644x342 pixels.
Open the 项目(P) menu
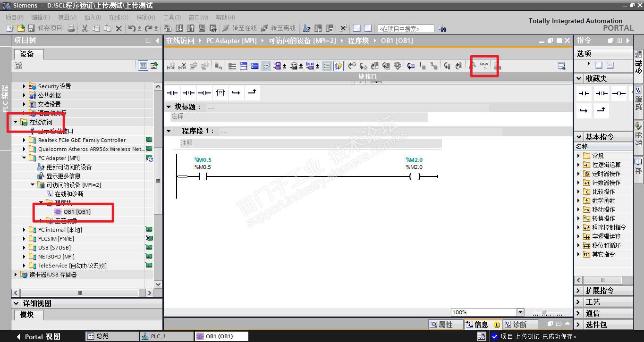coord(14,17)
